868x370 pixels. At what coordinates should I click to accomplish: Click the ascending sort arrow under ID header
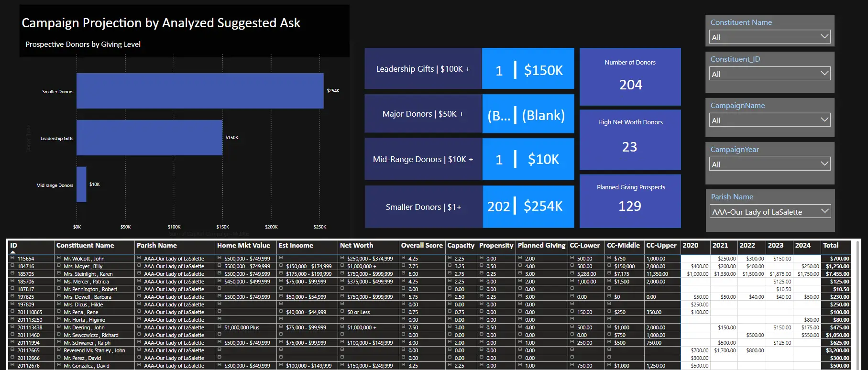[x=13, y=252]
